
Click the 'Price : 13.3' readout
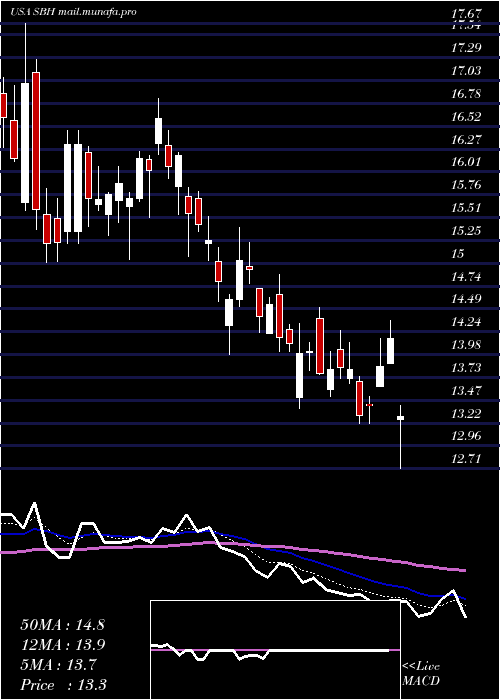point(63,685)
